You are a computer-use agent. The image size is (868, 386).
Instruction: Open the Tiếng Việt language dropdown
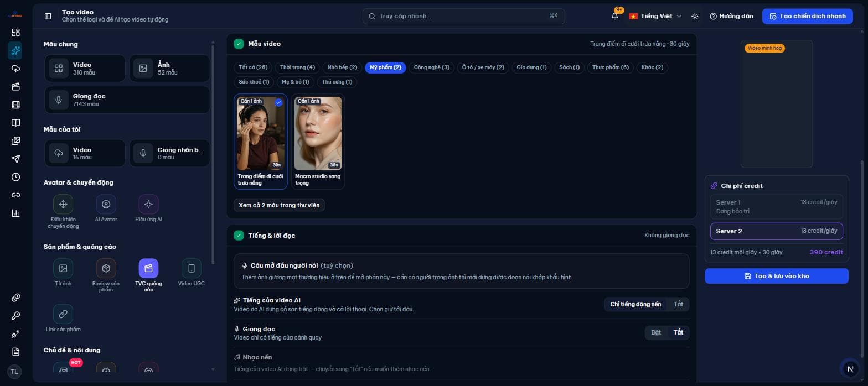pyautogui.click(x=655, y=16)
